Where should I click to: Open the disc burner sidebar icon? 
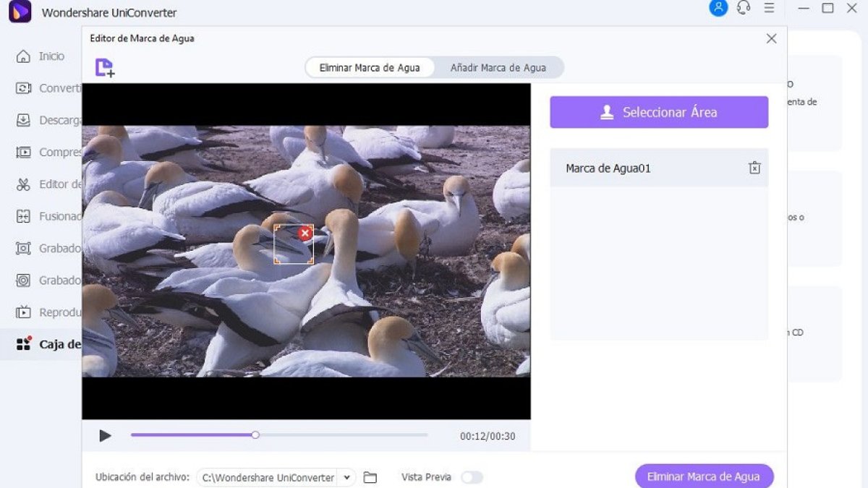[x=24, y=280]
